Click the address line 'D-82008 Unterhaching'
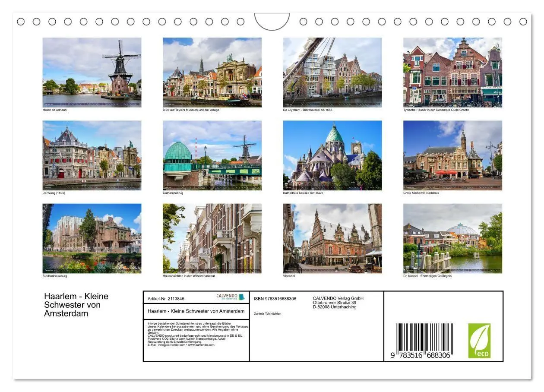544x392 pixels. point(335,307)
